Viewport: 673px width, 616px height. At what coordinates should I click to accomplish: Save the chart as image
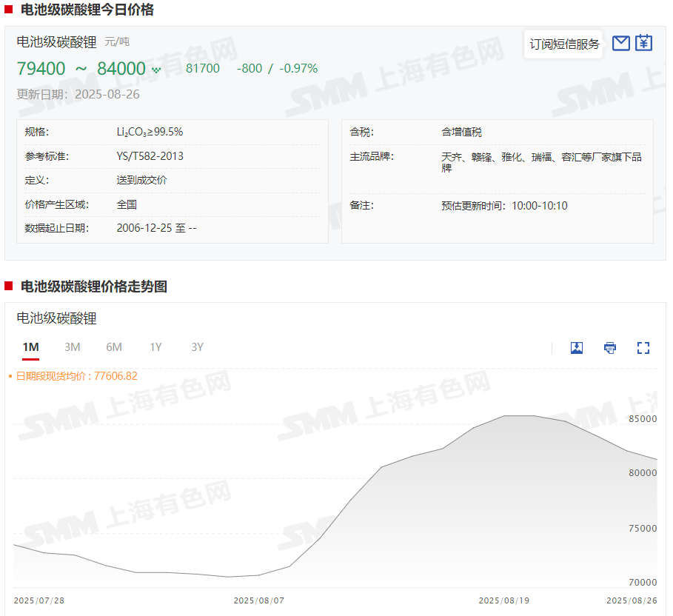click(577, 348)
